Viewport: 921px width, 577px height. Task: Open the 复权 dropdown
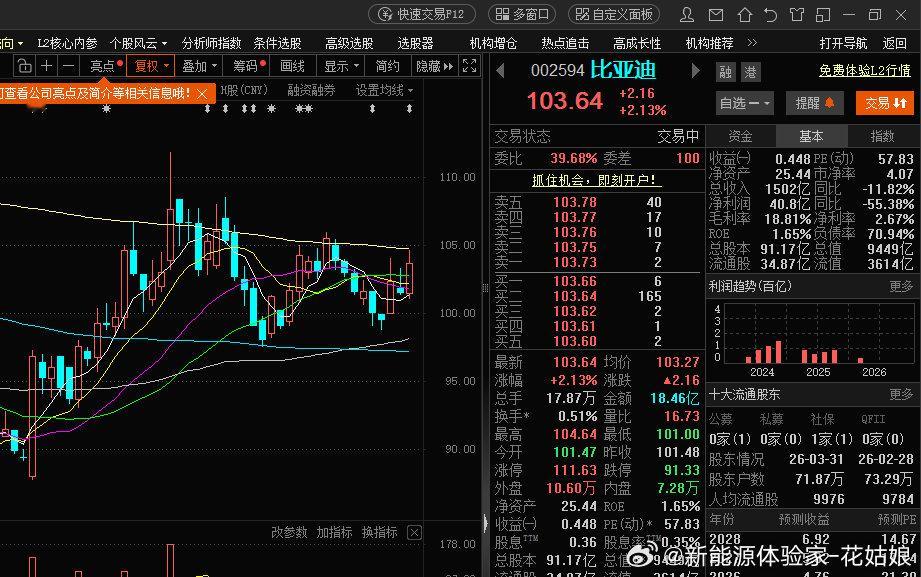click(150, 66)
